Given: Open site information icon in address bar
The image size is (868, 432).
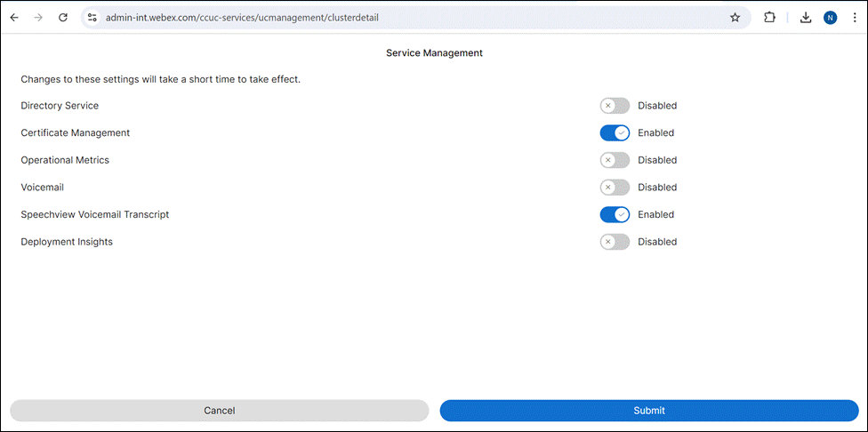Looking at the screenshot, I should coord(92,18).
